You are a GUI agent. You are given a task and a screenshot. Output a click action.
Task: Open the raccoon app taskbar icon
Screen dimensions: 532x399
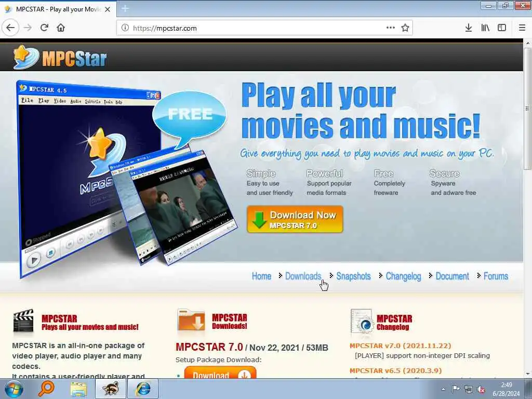tap(111, 389)
